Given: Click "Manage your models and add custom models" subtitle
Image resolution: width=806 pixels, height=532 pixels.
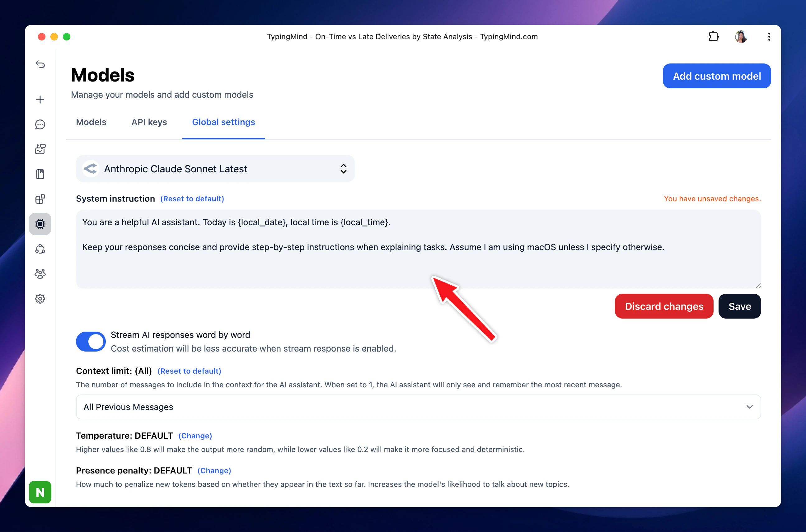Looking at the screenshot, I should tap(162, 95).
